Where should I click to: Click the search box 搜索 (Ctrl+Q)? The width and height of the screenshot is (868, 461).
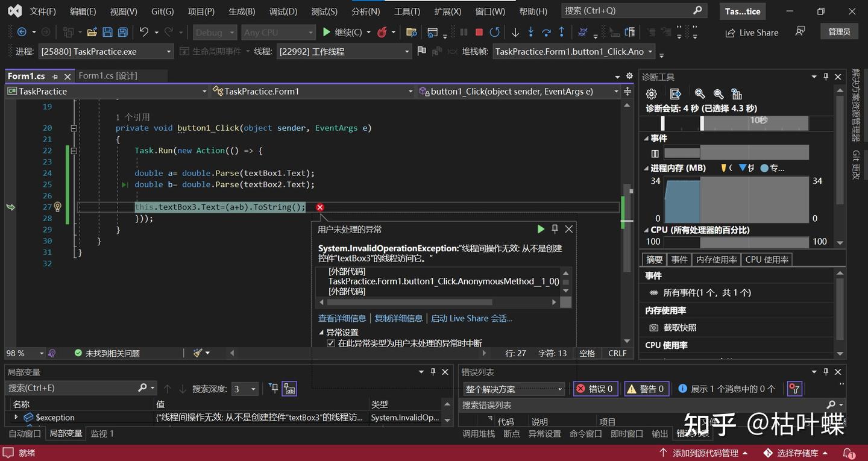click(x=634, y=10)
